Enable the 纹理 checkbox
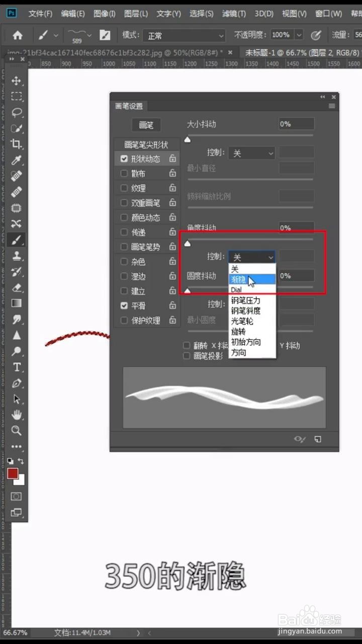Screen dimensions: 362x644 [x=124, y=188]
